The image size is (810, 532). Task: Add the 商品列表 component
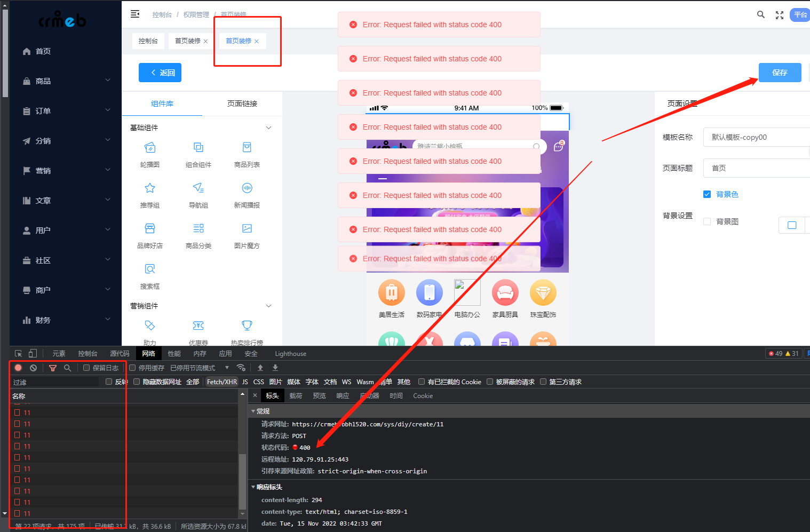pyautogui.click(x=247, y=154)
